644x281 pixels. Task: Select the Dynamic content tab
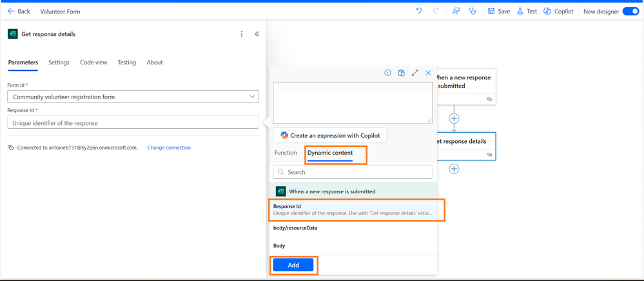coord(330,153)
